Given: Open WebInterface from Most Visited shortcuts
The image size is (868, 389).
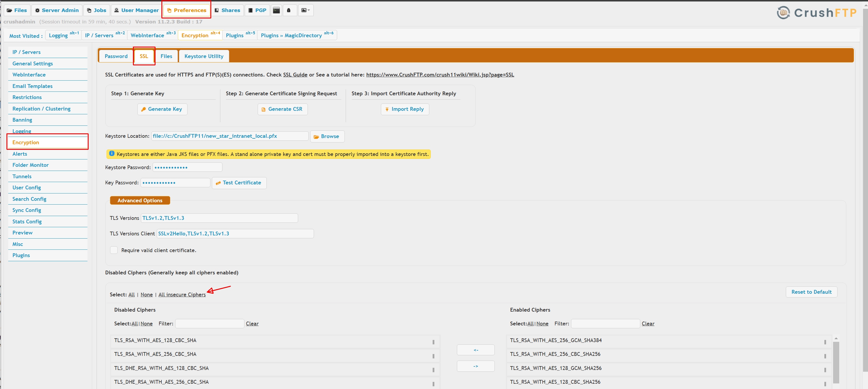Looking at the screenshot, I should point(153,35).
